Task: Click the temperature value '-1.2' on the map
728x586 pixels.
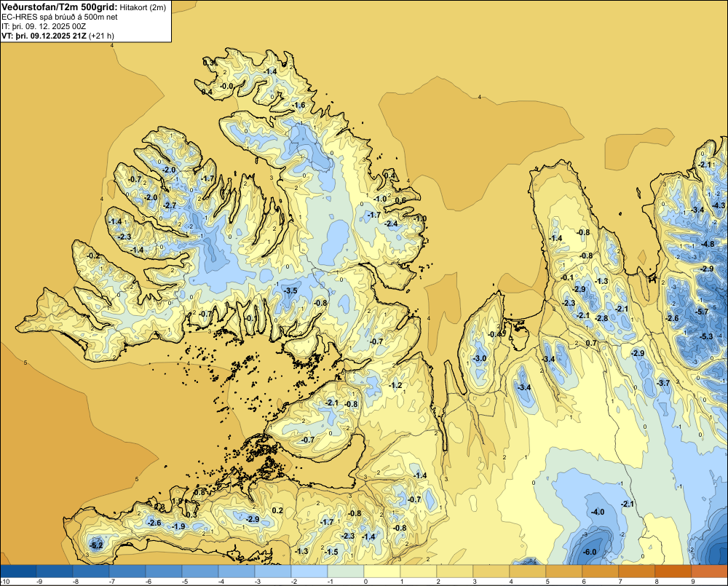Action: [x=395, y=385]
